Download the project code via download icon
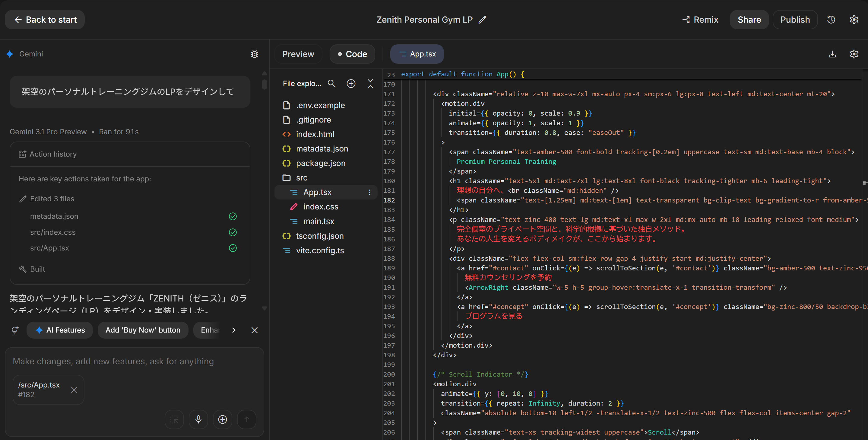Viewport: 868px width, 440px height. point(832,54)
